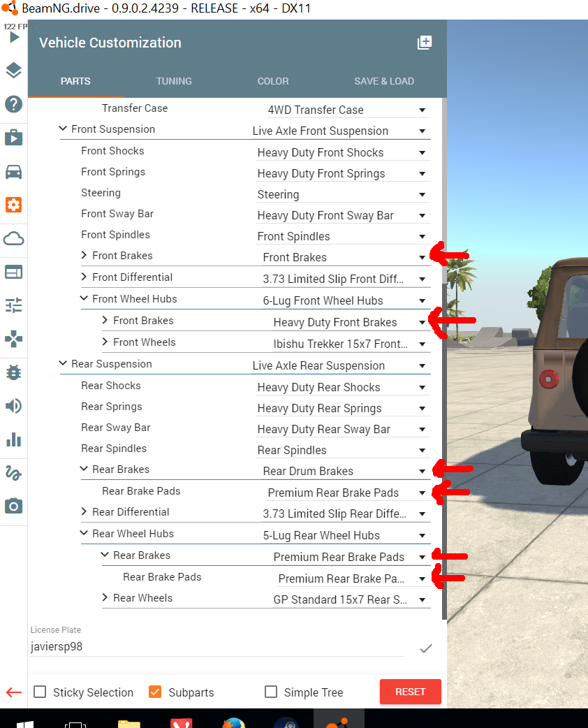Open the 5-Lug Rear Wheel Hubs dropdown

[346, 535]
